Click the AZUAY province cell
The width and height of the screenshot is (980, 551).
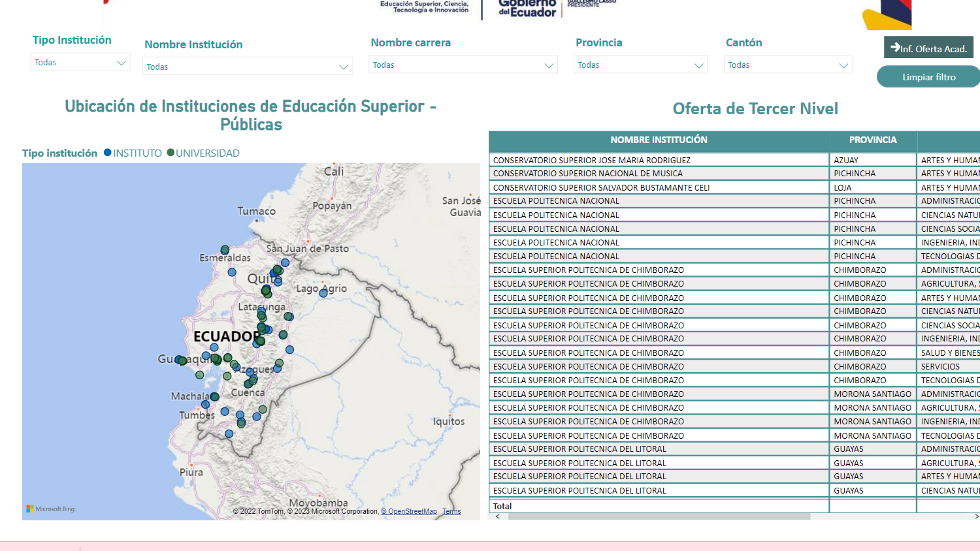[x=873, y=160]
